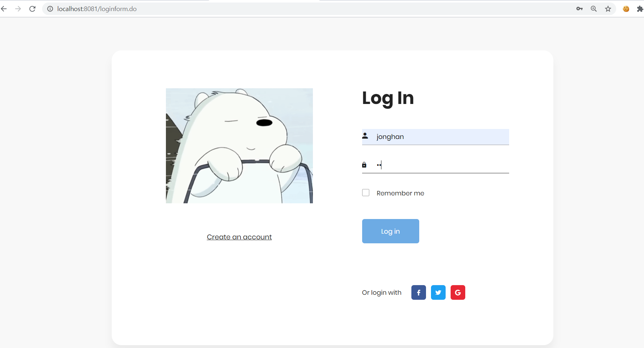644x348 pixels.
Task: Log in with the Facebook icon
Action: tap(418, 292)
